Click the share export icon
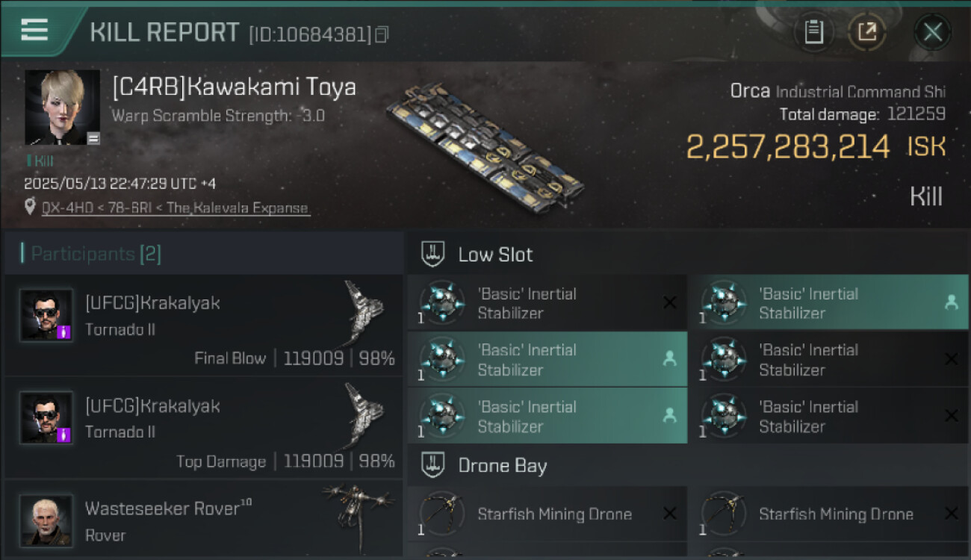The image size is (971, 560). point(866,32)
